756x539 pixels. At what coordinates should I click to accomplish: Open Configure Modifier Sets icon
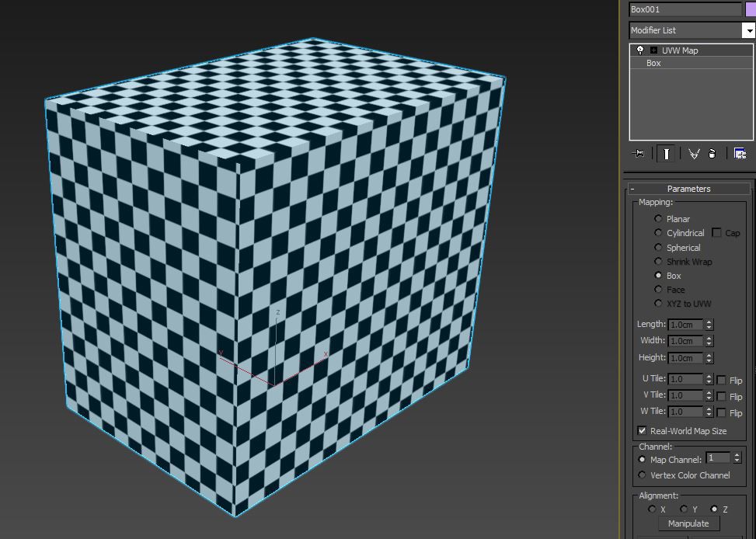(739, 154)
